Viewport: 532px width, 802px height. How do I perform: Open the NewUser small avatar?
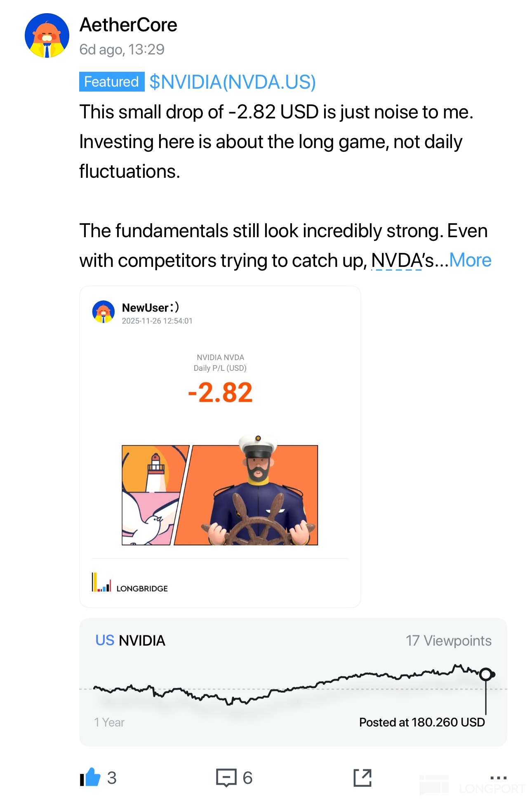[103, 311]
